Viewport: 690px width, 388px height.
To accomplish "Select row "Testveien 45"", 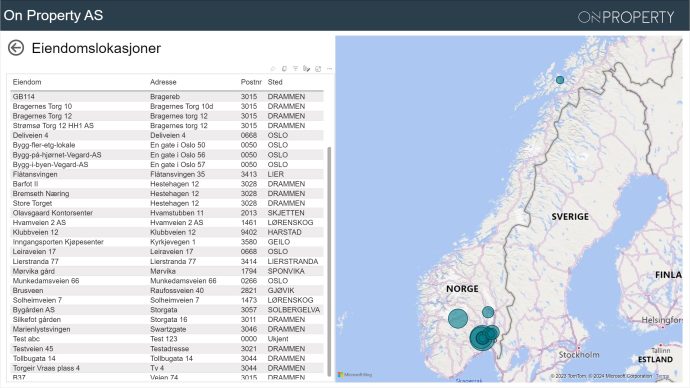I will tap(167, 348).
